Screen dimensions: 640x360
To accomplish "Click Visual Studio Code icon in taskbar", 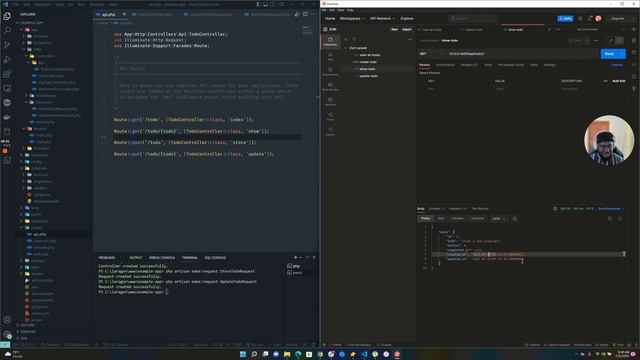I will (x=364, y=354).
